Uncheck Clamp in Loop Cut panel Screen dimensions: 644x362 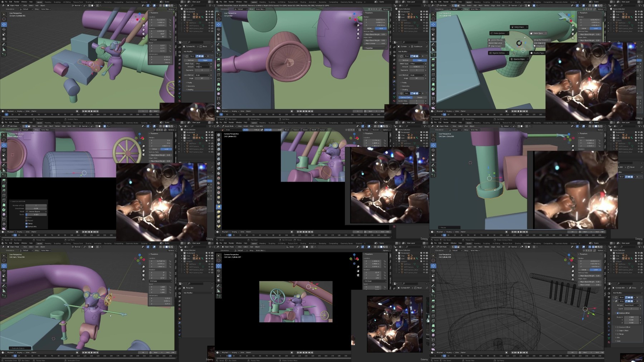click(26, 223)
